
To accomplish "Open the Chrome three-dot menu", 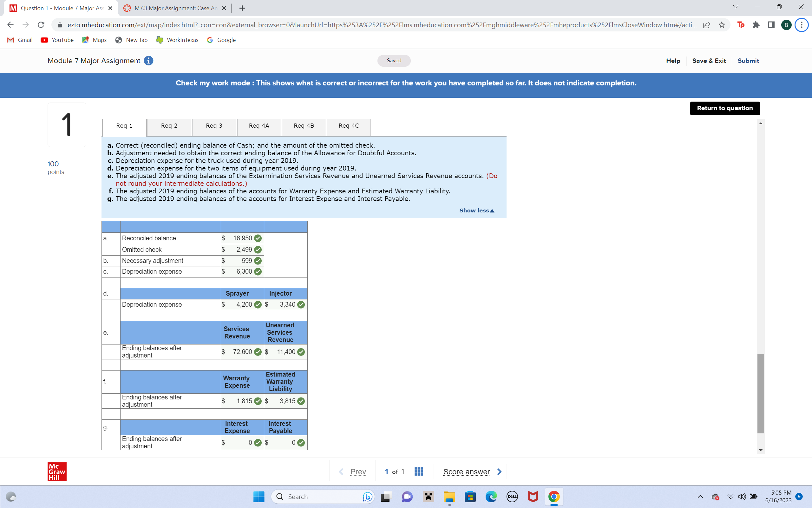I will pos(802,25).
